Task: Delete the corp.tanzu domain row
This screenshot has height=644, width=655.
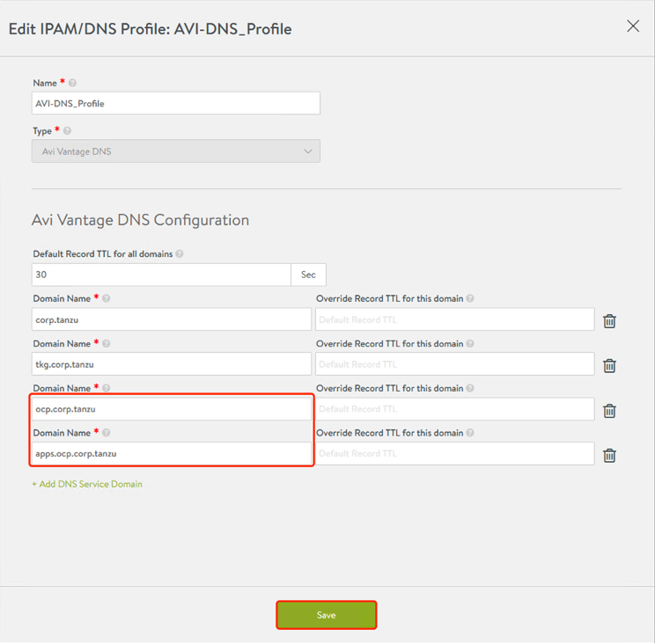Action: (609, 321)
